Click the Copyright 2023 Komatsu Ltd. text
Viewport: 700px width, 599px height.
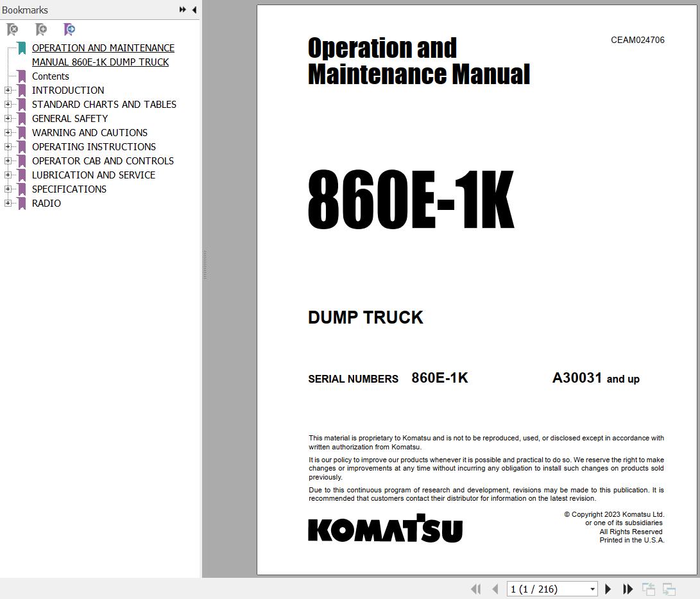pyautogui.click(x=614, y=514)
